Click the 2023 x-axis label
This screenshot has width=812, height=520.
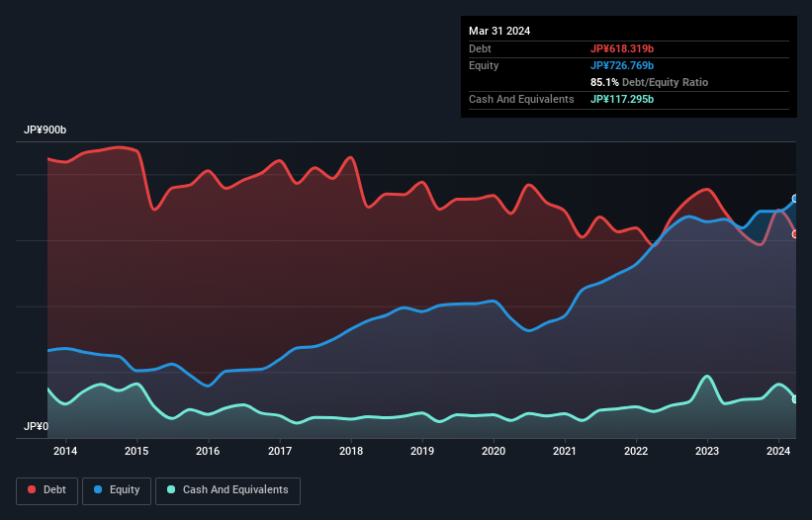pos(707,451)
